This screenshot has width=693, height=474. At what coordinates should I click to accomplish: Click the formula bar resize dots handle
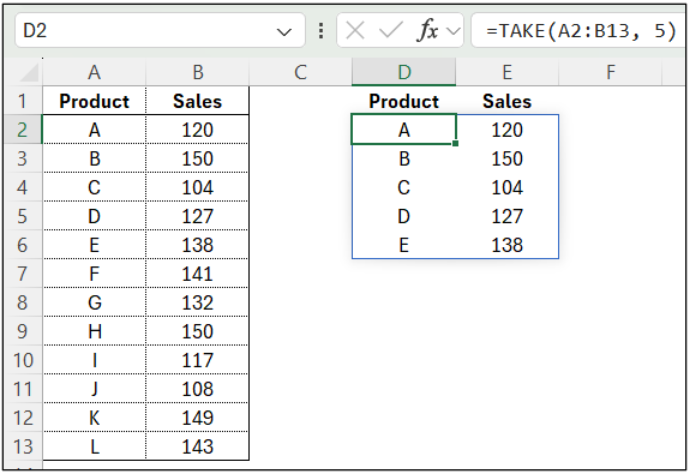[x=321, y=31]
